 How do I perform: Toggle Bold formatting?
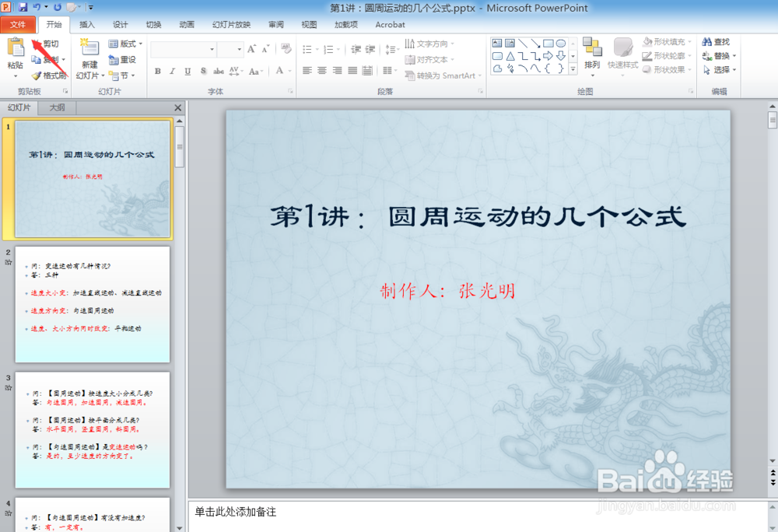click(x=158, y=71)
